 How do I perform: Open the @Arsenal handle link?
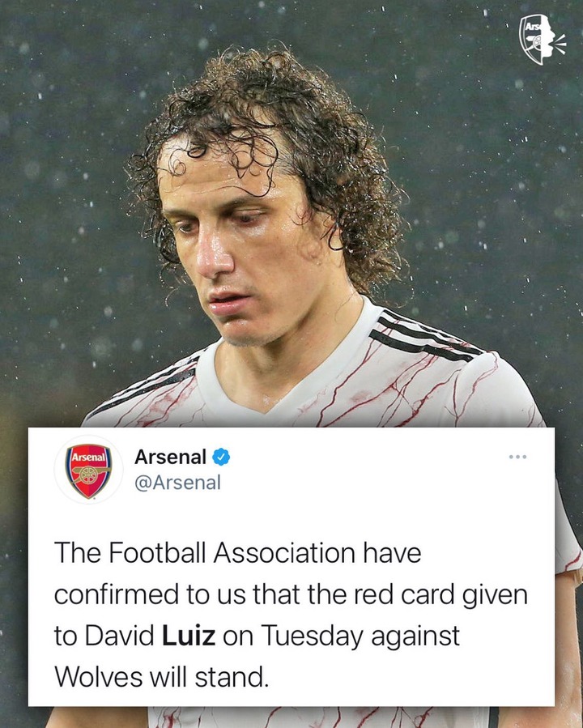coord(177,483)
